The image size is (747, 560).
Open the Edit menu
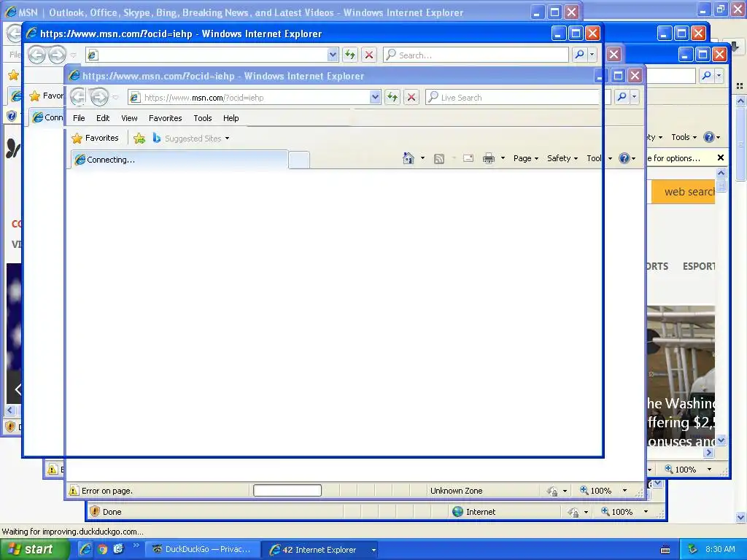pyautogui.click(x=103, y=118)
